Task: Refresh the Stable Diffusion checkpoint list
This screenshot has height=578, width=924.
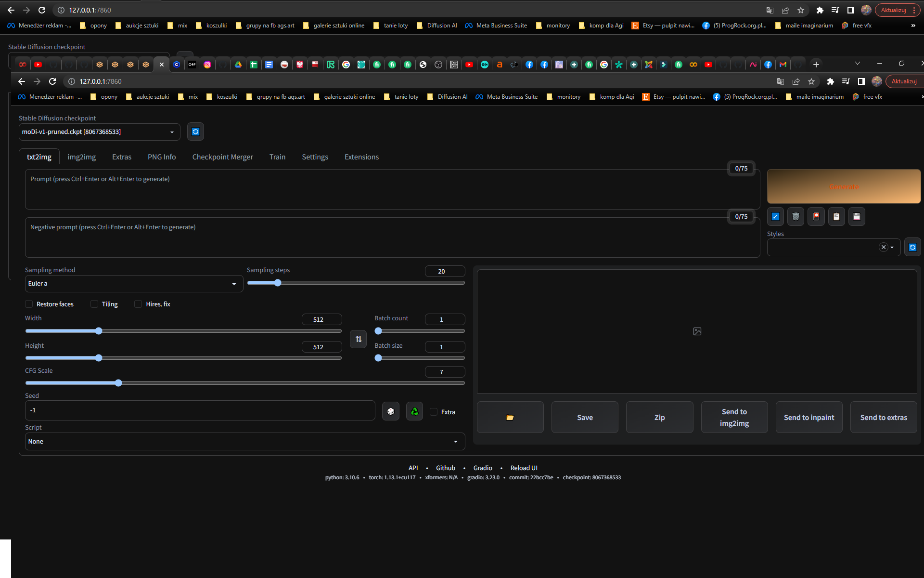Action: point(195,131)
